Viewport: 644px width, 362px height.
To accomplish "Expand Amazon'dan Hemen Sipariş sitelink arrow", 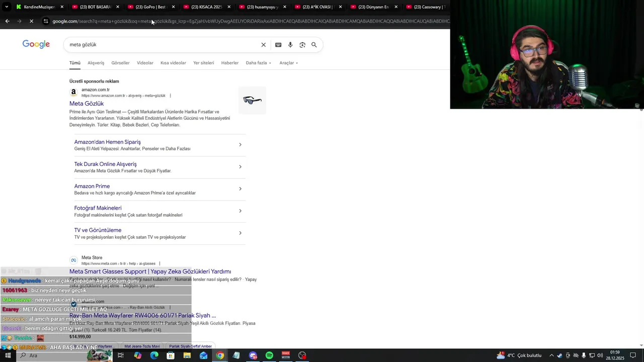I will coord(240,145).
